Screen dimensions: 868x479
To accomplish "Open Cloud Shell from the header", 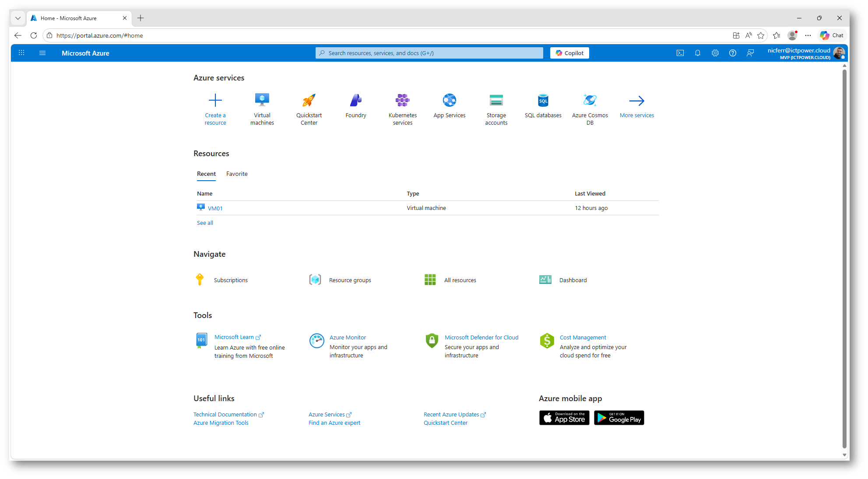I will [x=680, y=53].
